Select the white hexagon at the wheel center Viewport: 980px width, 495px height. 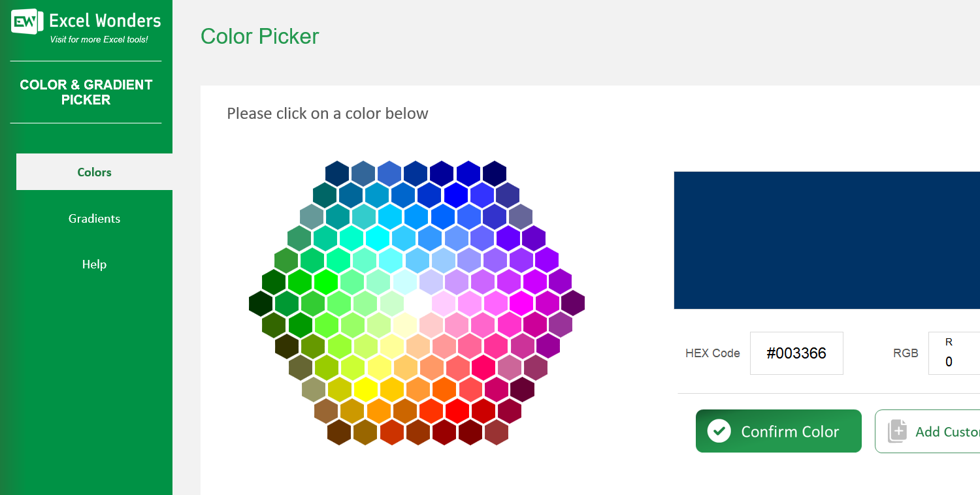pos(418,302)
